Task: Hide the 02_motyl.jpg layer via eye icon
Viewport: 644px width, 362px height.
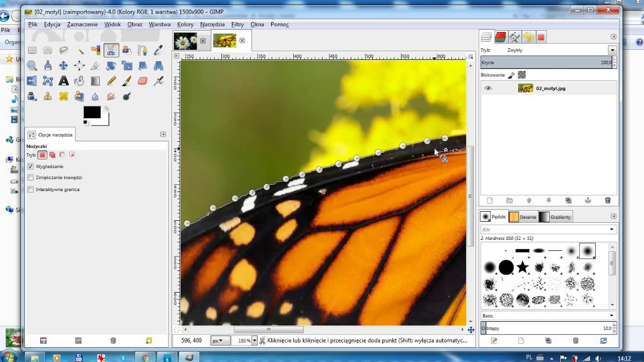Action: point(488,88)
